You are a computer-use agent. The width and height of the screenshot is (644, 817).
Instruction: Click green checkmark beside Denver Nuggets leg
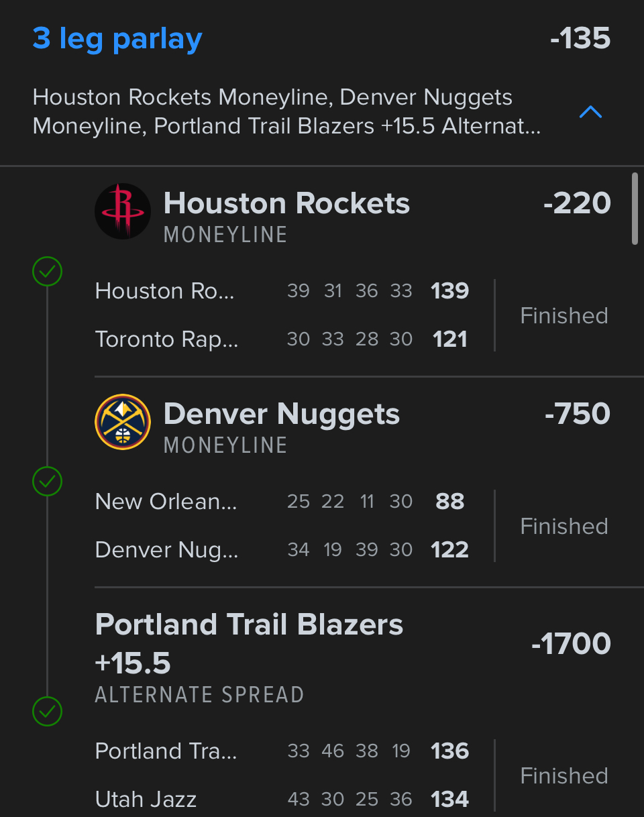[x=48, y=481]
